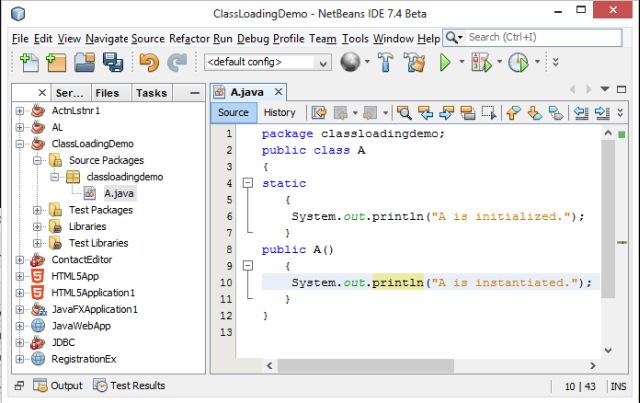Click the Build Project hammer icon

(386, 62)
